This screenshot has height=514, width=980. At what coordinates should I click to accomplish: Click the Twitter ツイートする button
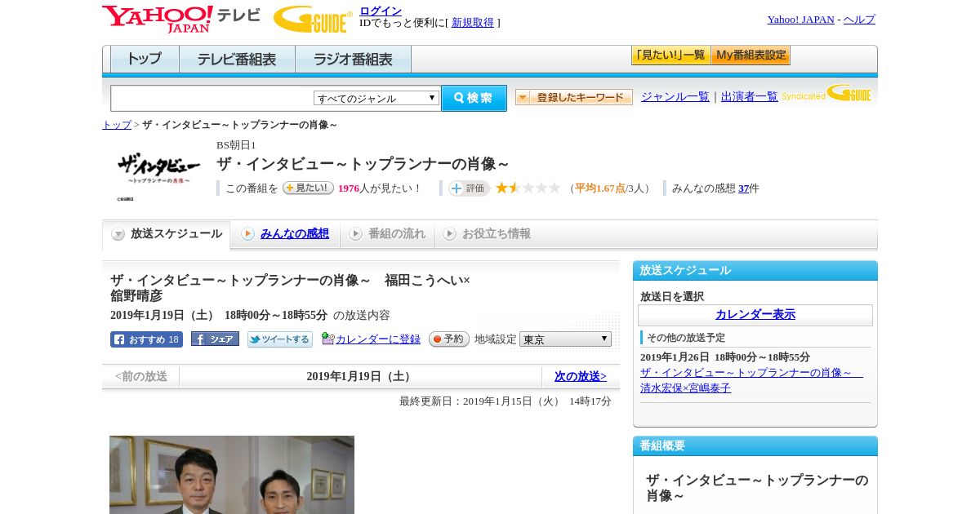[280, 339]
